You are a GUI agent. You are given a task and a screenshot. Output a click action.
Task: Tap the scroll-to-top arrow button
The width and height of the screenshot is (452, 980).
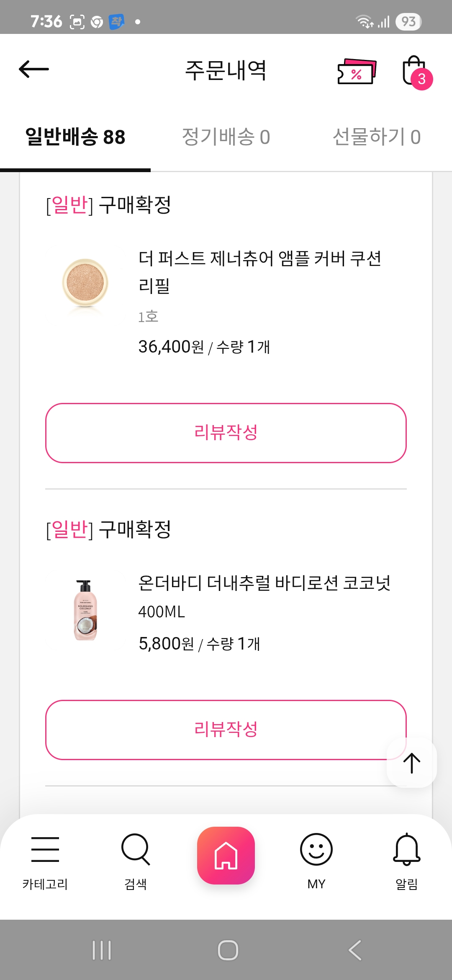[x=412, y=763]
